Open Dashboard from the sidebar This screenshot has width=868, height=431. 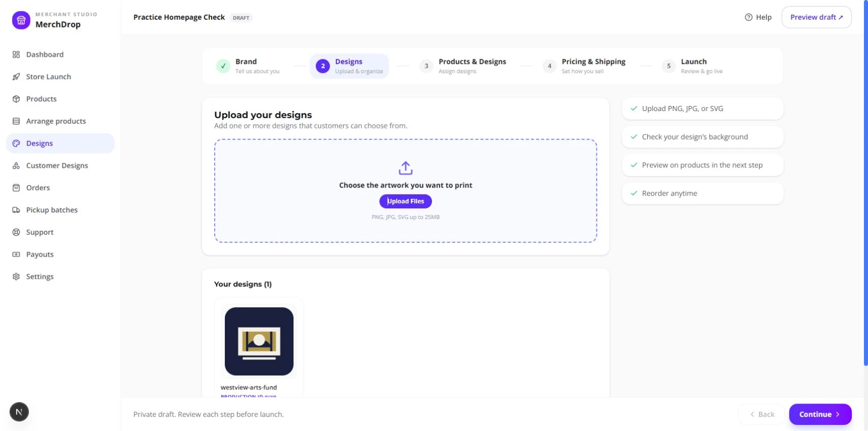[60, 54]
